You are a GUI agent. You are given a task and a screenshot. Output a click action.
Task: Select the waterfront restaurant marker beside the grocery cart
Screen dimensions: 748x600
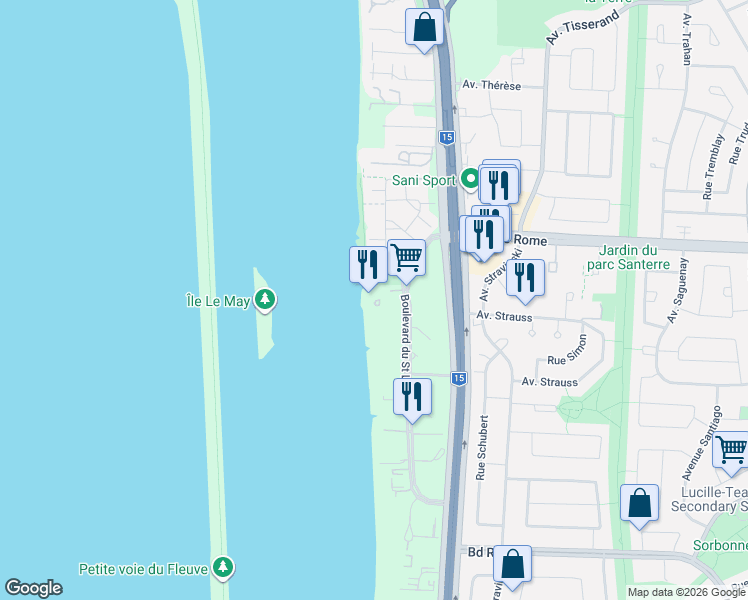click(368, 268)
